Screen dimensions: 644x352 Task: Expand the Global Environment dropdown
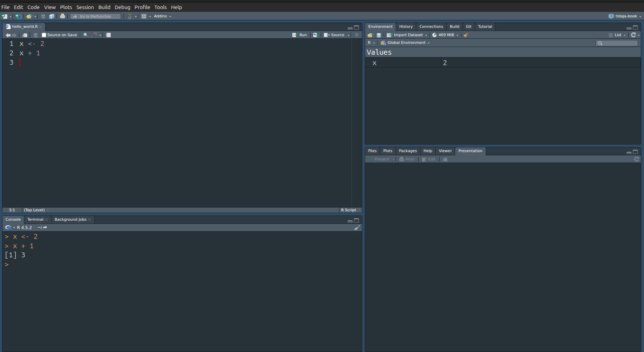pos(405,43)
